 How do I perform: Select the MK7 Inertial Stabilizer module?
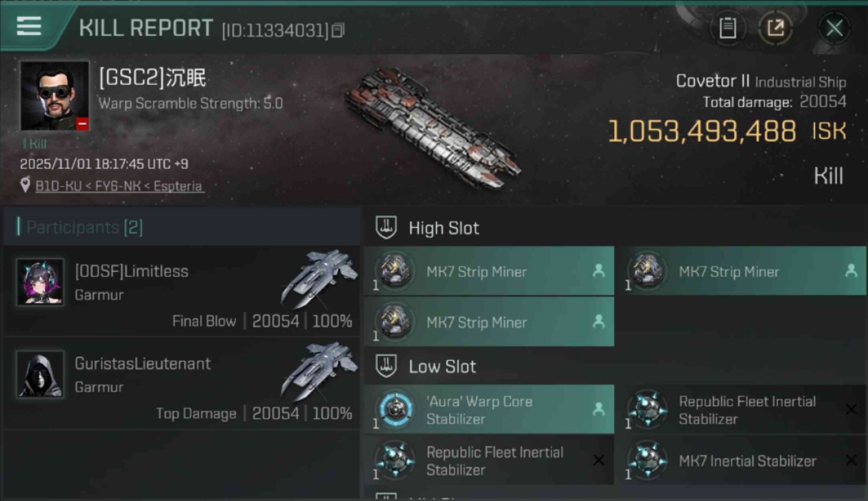point(740,460)
